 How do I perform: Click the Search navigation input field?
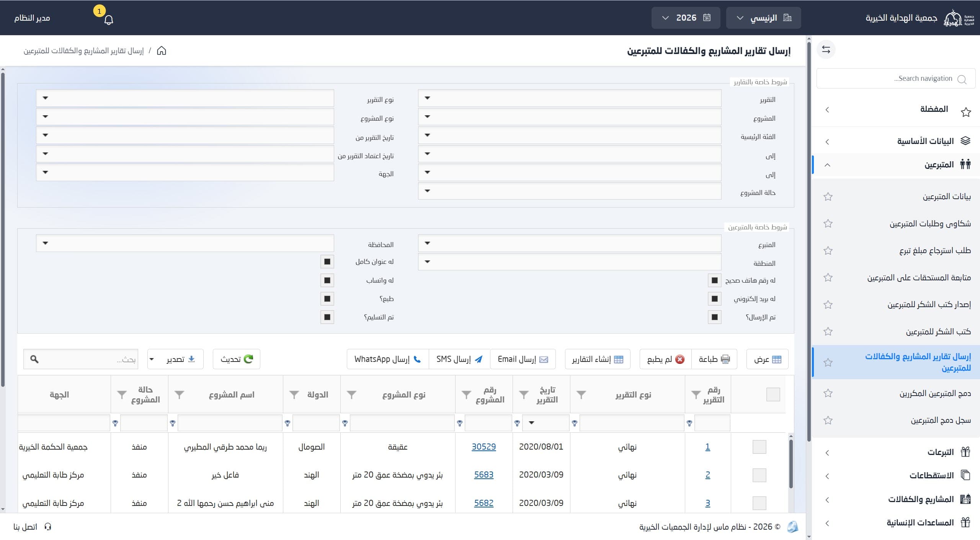click(896, 79)
